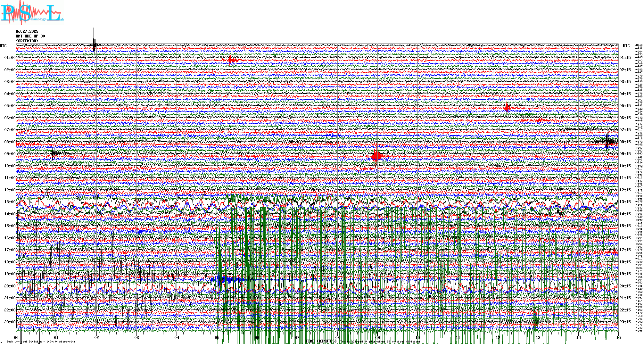This screenshot has width=644, height=346.
Task: Click the Oct27,2025 date label
Action: coord(27,31)
